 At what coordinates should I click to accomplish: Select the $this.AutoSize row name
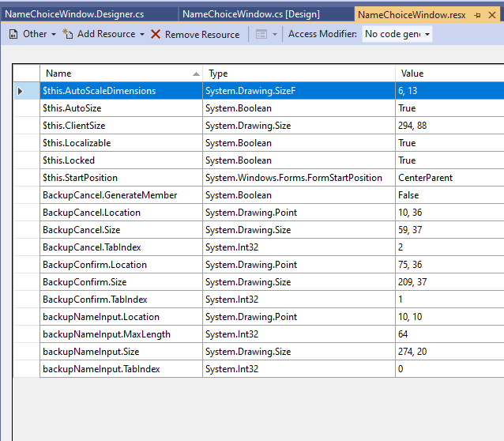121,108
